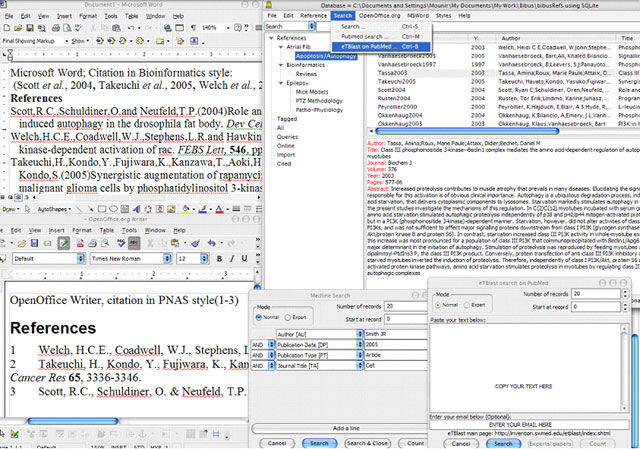Click Underline button in OpenOffice Writer
This screenshot has height=449, width=640.
(244, 258)
